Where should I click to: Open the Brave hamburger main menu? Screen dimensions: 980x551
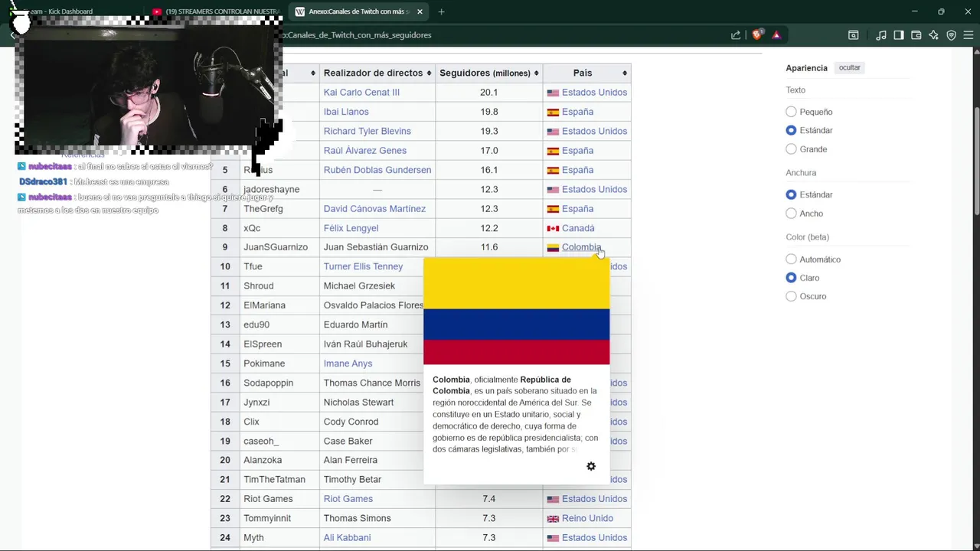(x=969, y=35)
